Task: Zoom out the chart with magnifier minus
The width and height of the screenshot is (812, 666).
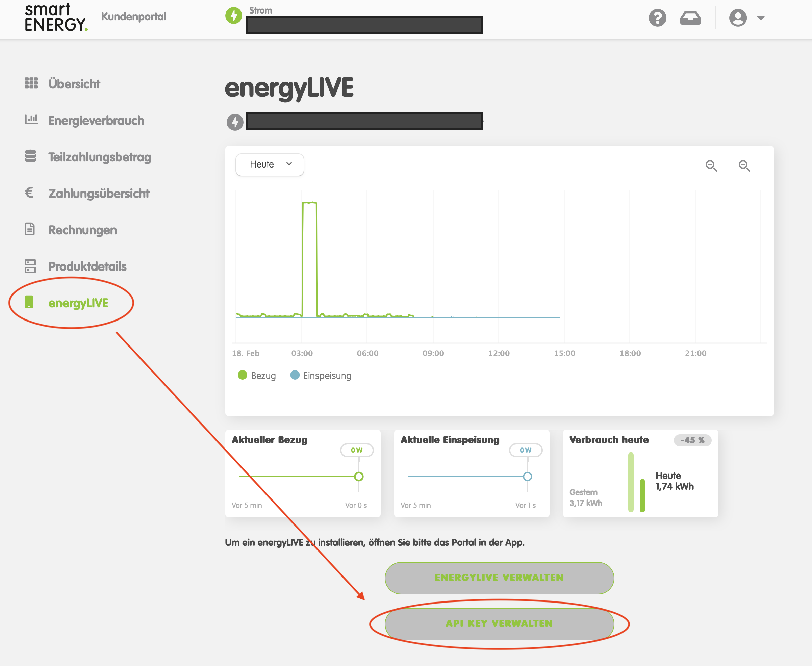Action: tap(711, 165)
